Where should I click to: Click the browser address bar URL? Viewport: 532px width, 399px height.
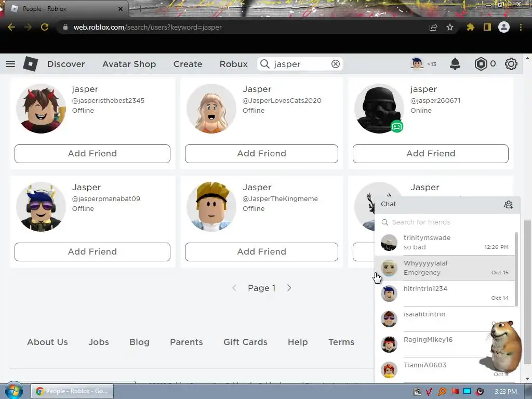click(148, 27)
